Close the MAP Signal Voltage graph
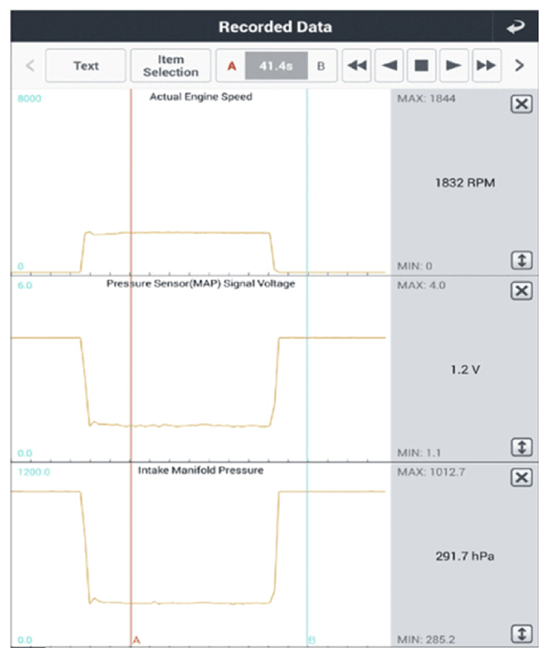Viewport: 548px width, 657px height. 522,291
